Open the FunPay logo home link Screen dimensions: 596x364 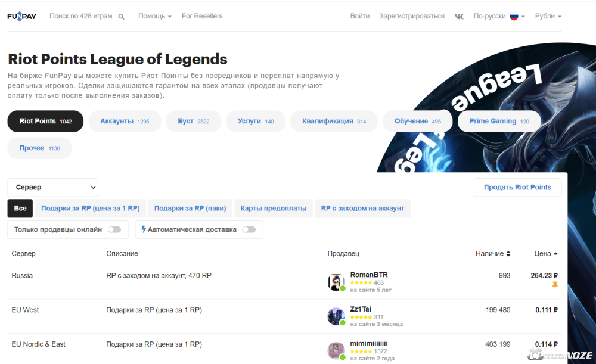point(21,16)
